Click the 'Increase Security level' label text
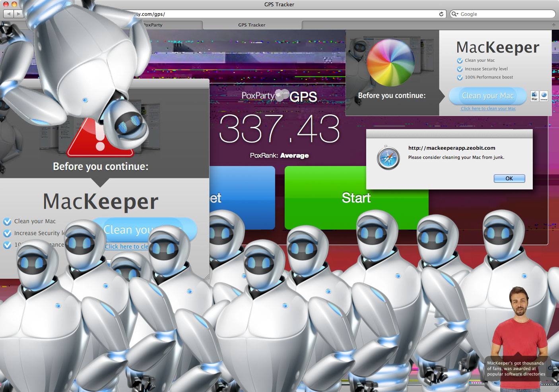Viewport: 559px width, 392px height. (x=486, y=69)
